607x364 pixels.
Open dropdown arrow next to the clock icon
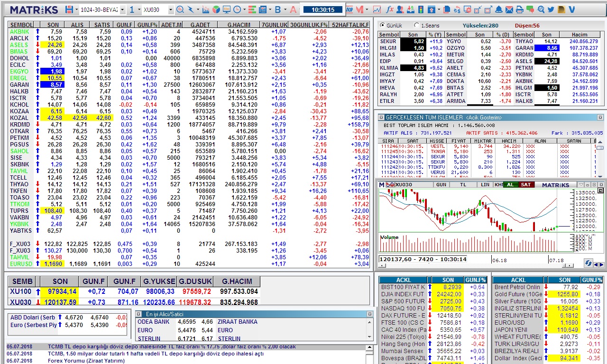244,9
